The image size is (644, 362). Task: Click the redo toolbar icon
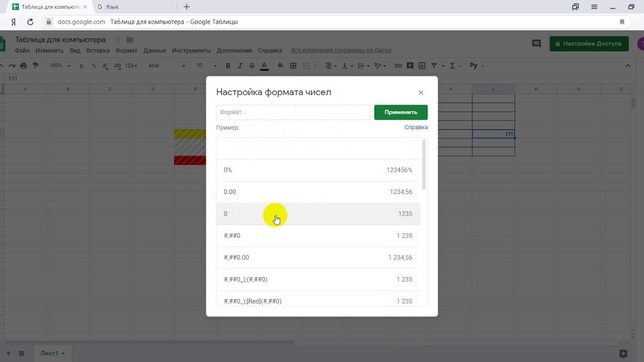tap(11, 65)
